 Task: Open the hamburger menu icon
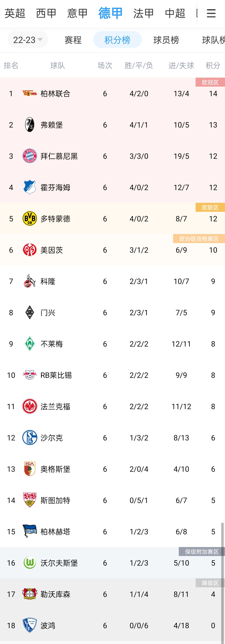pos(211,13)
